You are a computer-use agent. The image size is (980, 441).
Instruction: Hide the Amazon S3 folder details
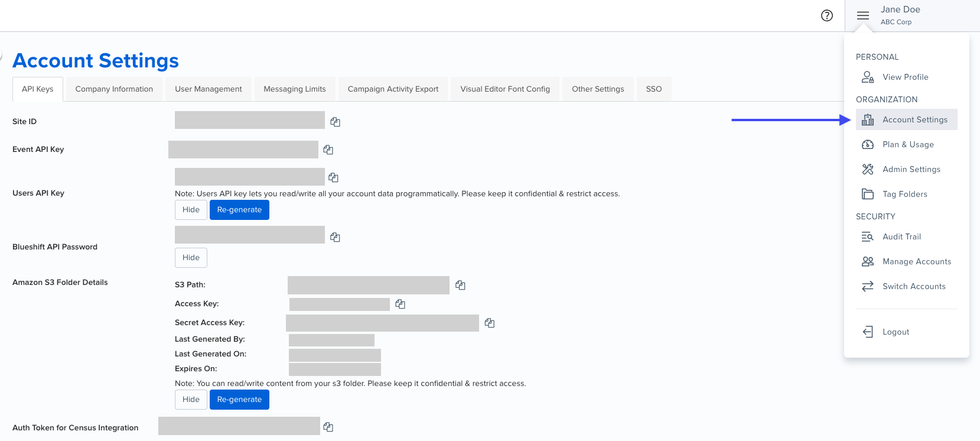(191, 400)
